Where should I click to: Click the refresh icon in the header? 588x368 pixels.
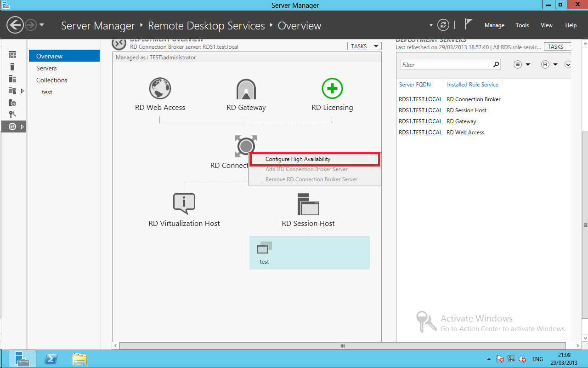click(443, 25)
